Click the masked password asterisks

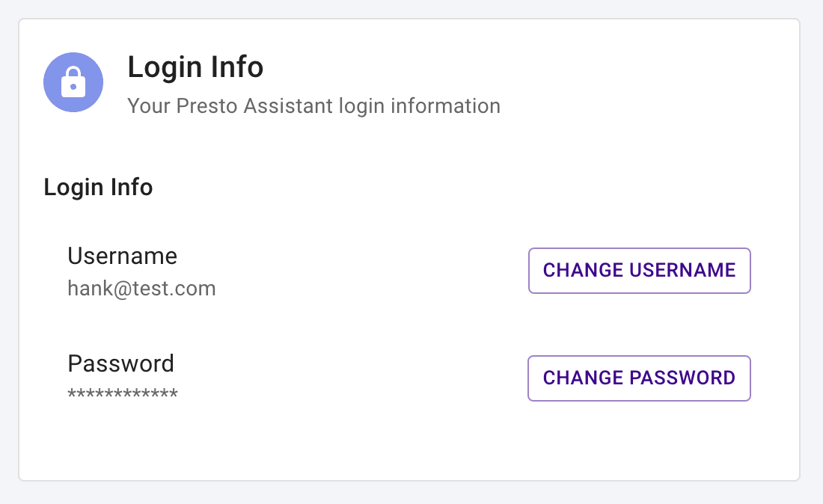123,394
